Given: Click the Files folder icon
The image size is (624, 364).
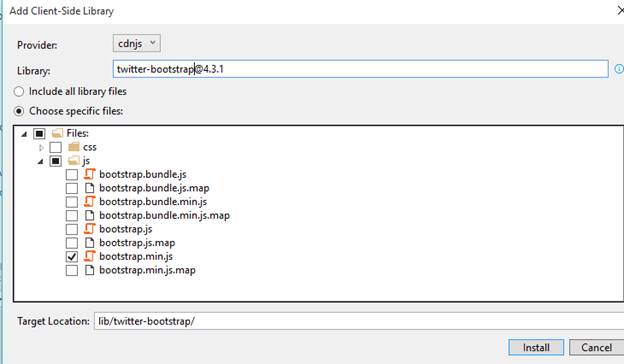Looking at the screenshot, I should [57, 133].
